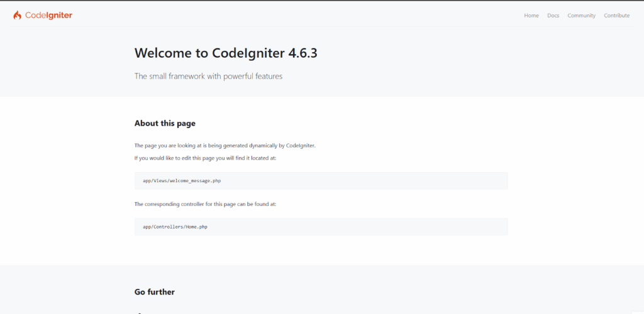Click the blank grey hero area left of heading
The width and height of the screenshot is (644, 314).
tap(63, 63)
